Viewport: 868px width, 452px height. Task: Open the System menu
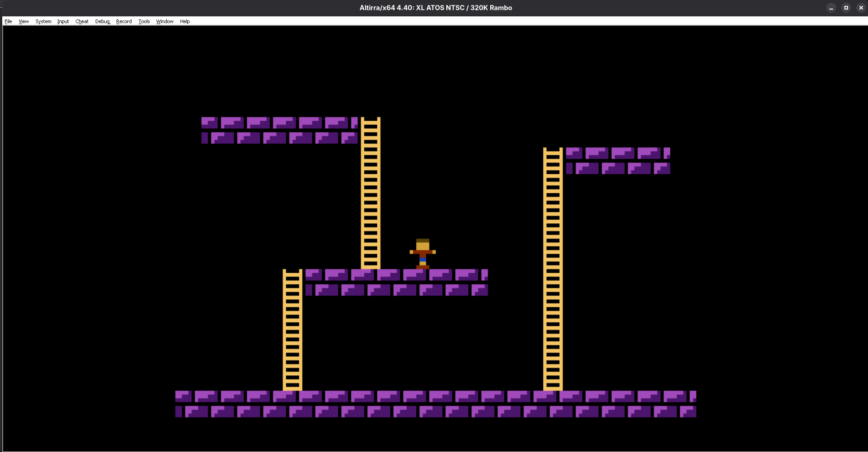click(44, 21)
